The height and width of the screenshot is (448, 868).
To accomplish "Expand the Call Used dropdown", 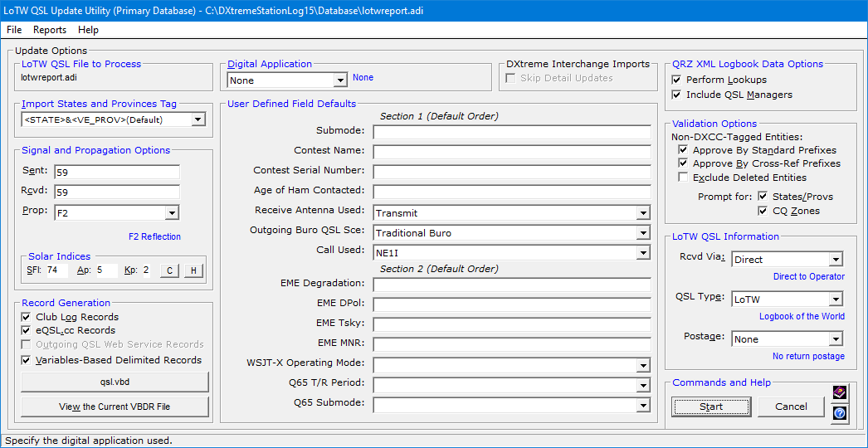I will (x=642, y=253).
